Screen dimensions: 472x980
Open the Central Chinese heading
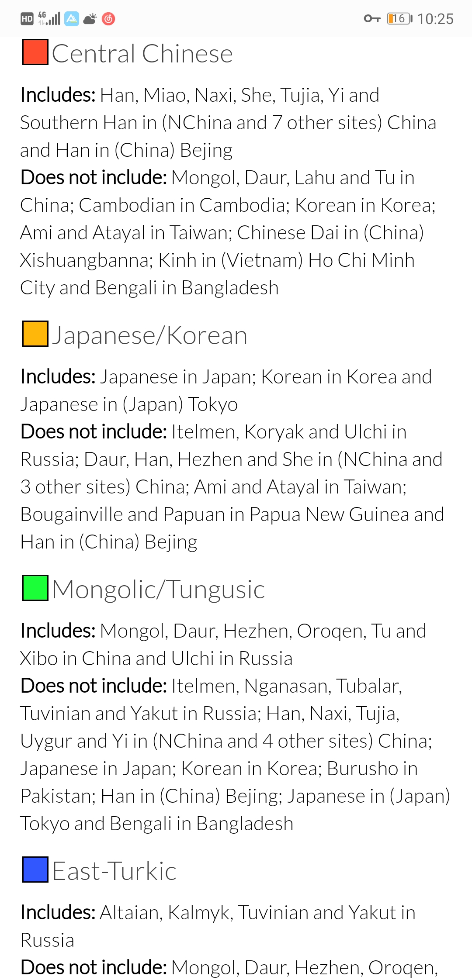click(142, 54)
